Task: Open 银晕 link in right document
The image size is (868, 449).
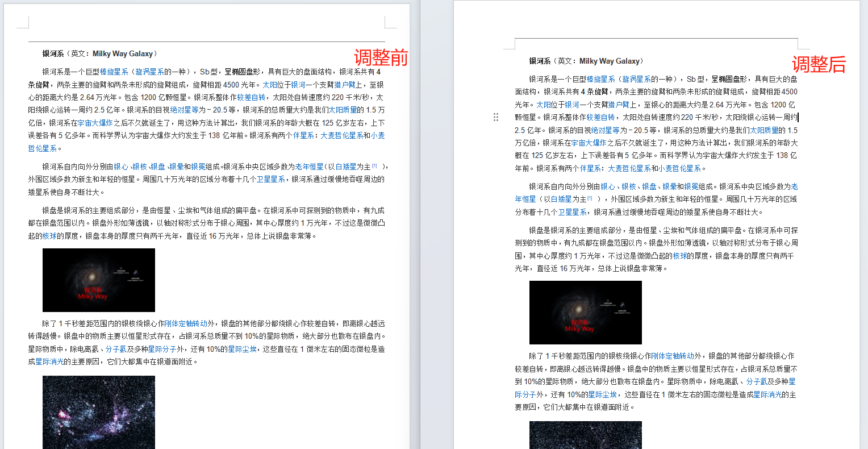Action: (670, 186)
